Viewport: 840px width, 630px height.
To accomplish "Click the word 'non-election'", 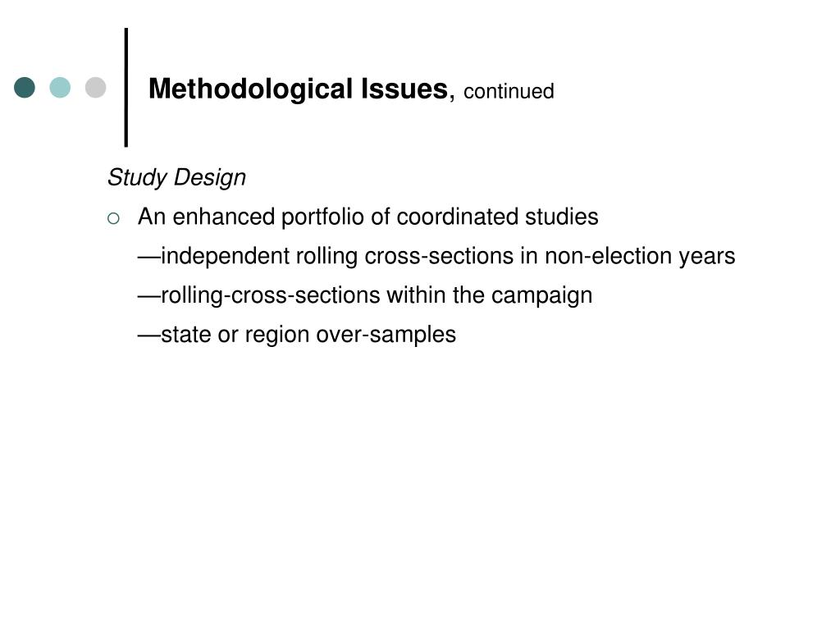I will point(608,256).
